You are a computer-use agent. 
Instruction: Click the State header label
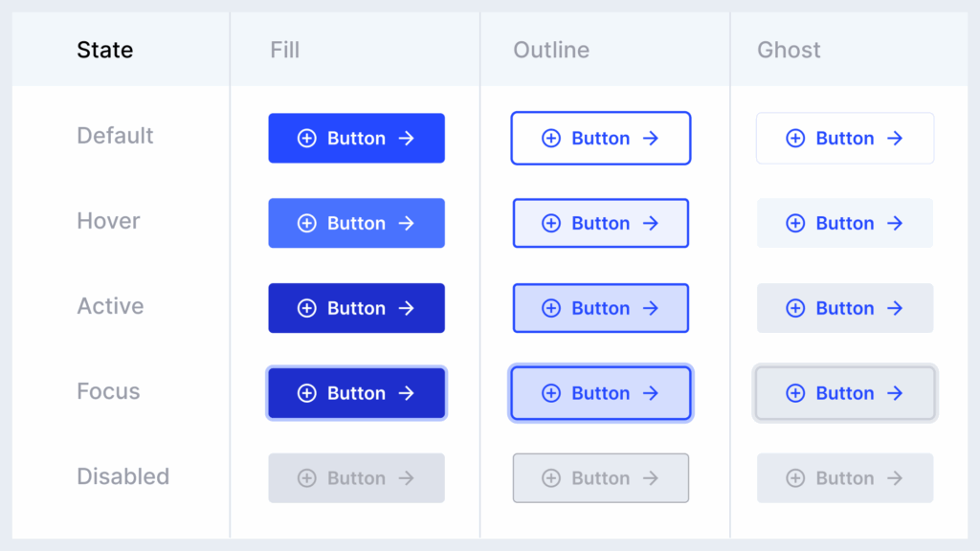105,50
